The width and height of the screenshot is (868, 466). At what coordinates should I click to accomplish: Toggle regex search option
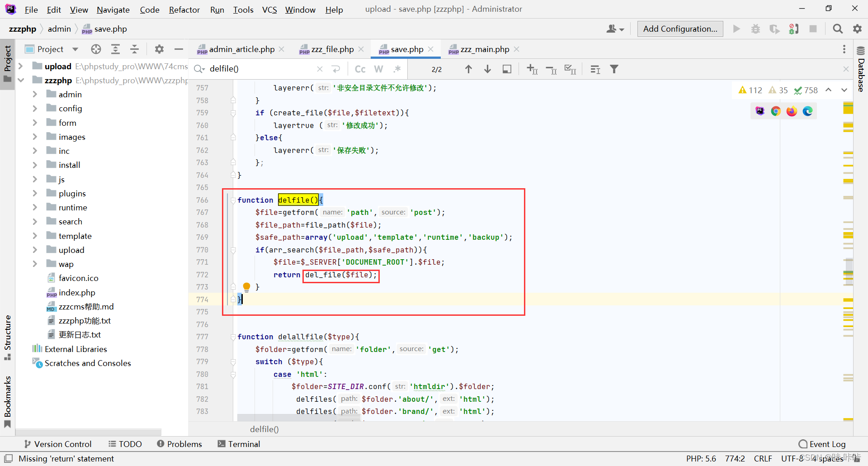coord(397,69)
